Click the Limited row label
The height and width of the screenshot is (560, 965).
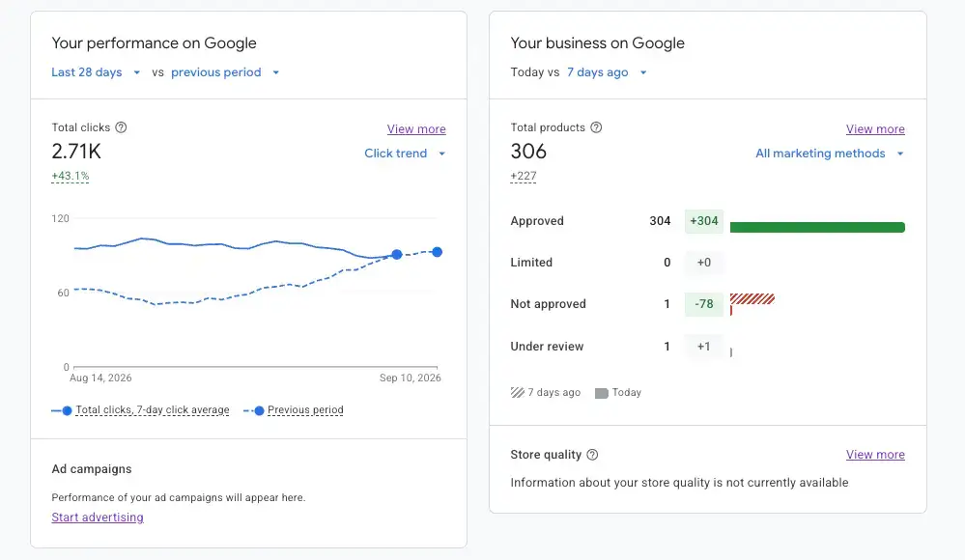tap(531, 263)
